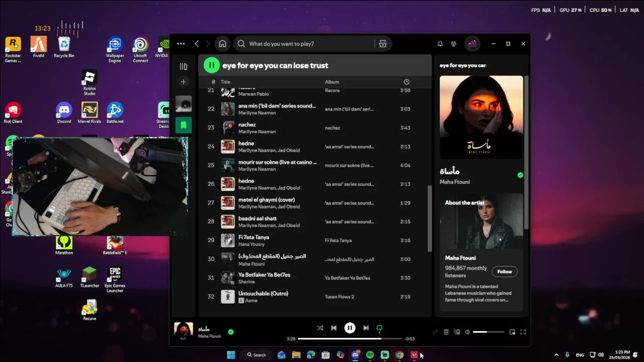Open Spotify icon on the taskbar

tap(370, 355)
